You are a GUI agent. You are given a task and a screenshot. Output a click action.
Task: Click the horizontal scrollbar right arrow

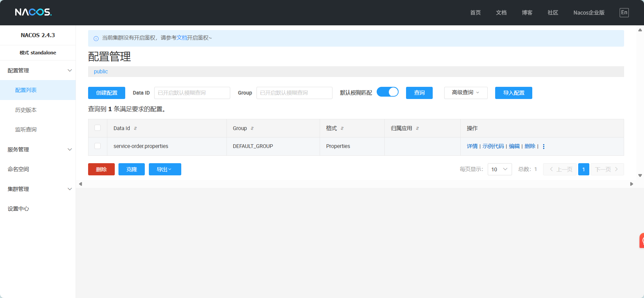click(x=632, y=184)
